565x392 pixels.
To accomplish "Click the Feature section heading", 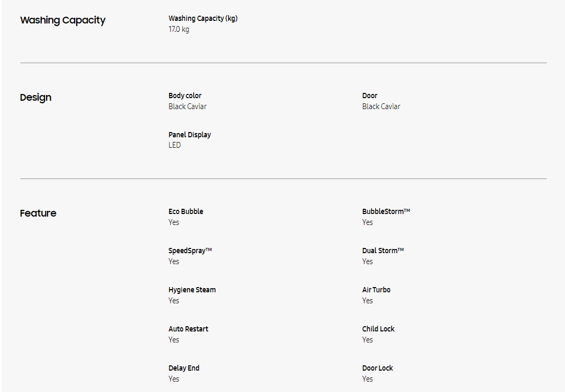I will 38,213.
